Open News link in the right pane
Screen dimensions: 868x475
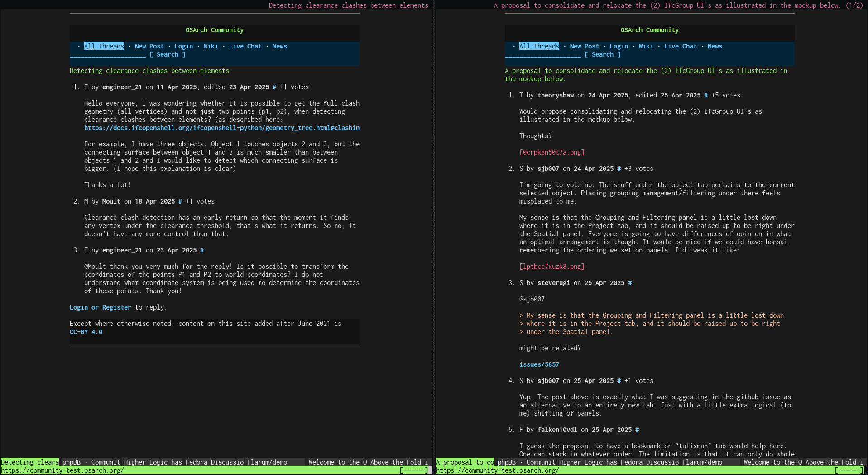point(715,46)
